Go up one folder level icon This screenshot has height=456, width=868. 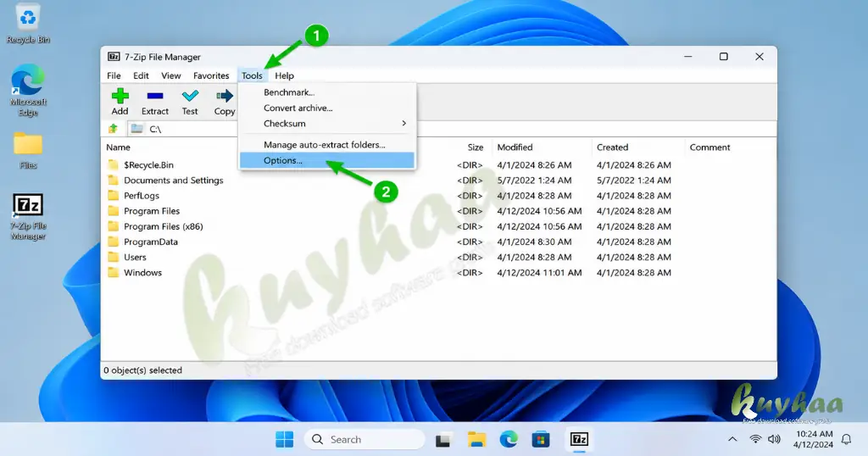click(113, 129)
